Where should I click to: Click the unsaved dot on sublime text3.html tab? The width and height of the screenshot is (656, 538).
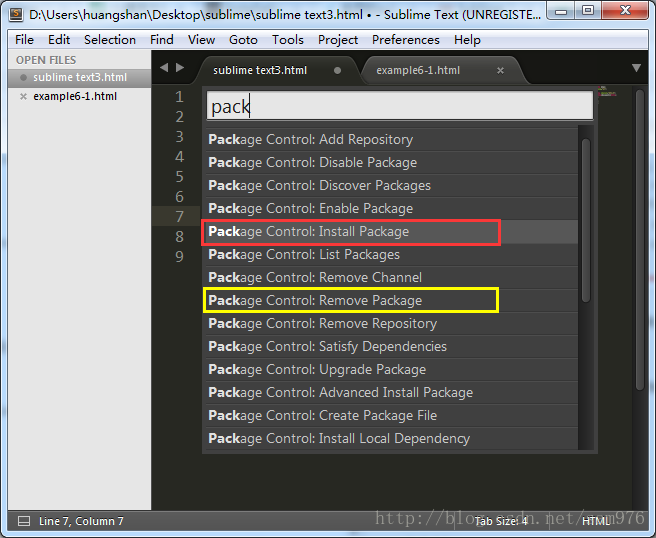click(x=337, y=70)
